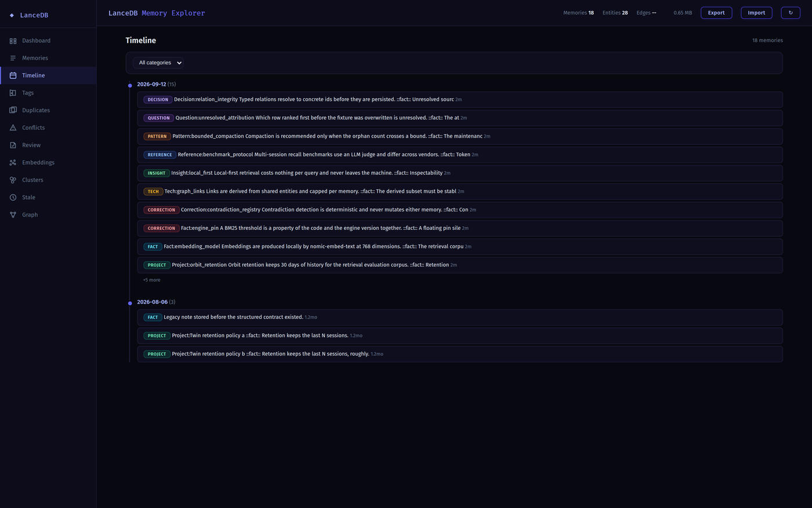812x508 pixels.
Task: Click the Memories list icon
Action: (13, 58)
